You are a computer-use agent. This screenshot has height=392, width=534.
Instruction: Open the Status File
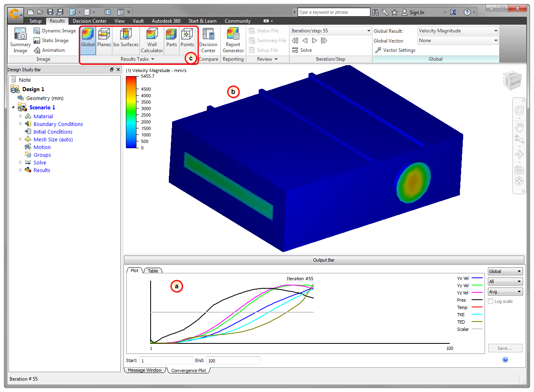pyautogui.click(x=264, y=31)
